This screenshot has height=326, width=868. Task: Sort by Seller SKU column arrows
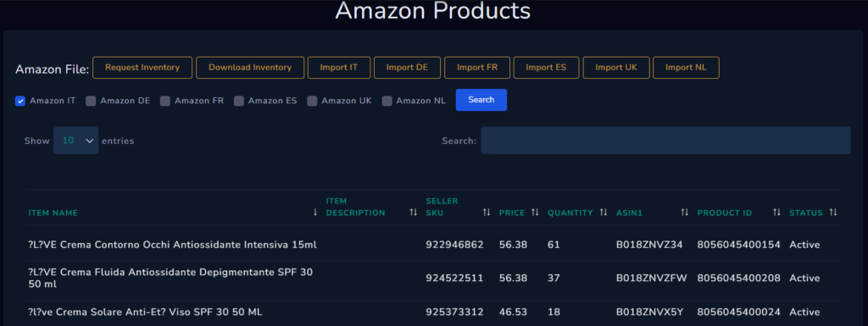[486, 213]
